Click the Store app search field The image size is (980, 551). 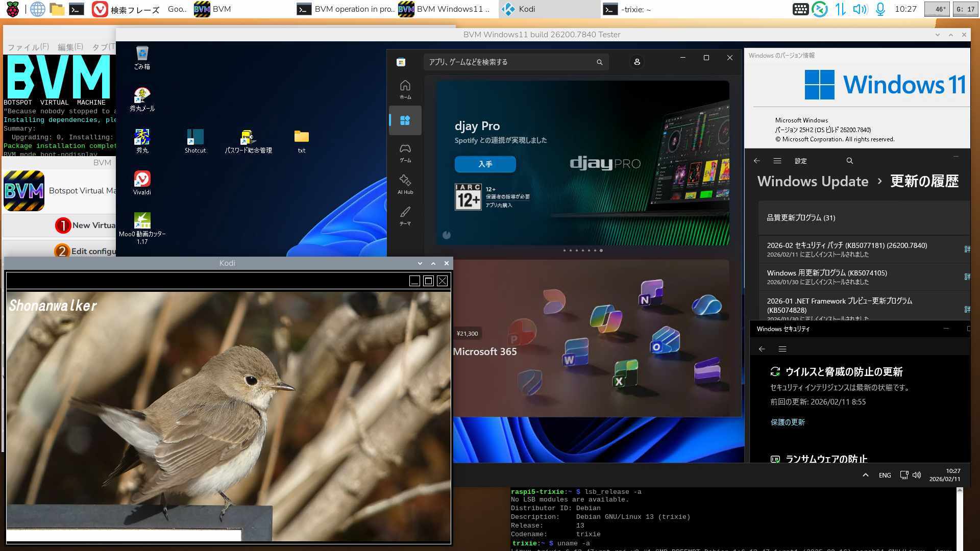click(x=510, y=62)
